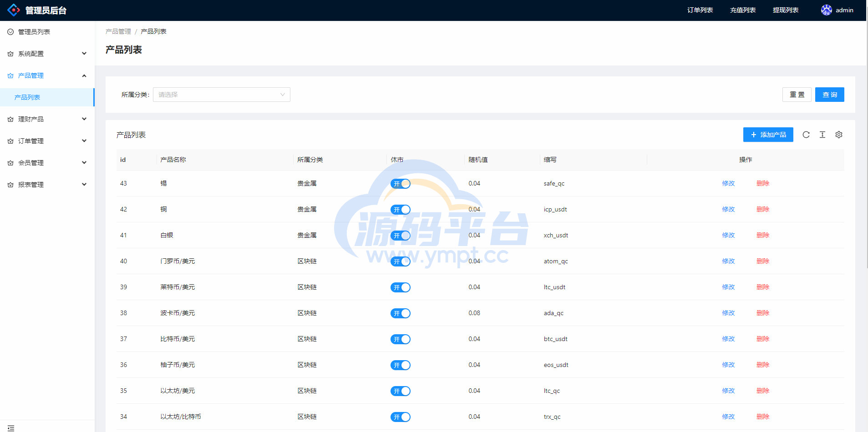Click the 0.08 value for 波卡币/美元
This screenshot has width=868, height=432.
pos(474,313)
